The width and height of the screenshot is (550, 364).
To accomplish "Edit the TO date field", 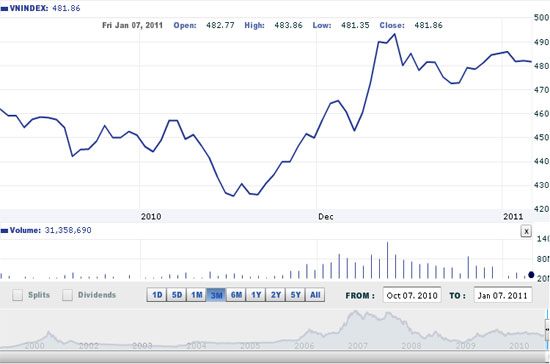I will [x=503, y=295].
